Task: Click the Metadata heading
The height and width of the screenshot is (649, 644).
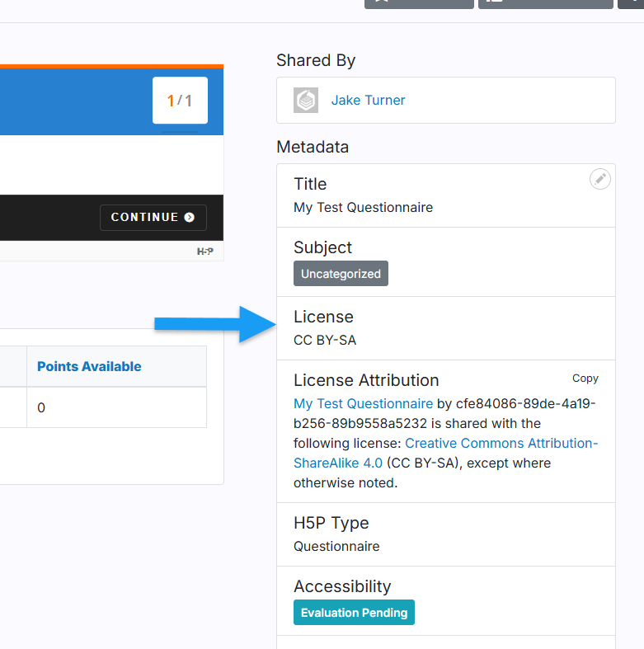Action: coord(313,147)
